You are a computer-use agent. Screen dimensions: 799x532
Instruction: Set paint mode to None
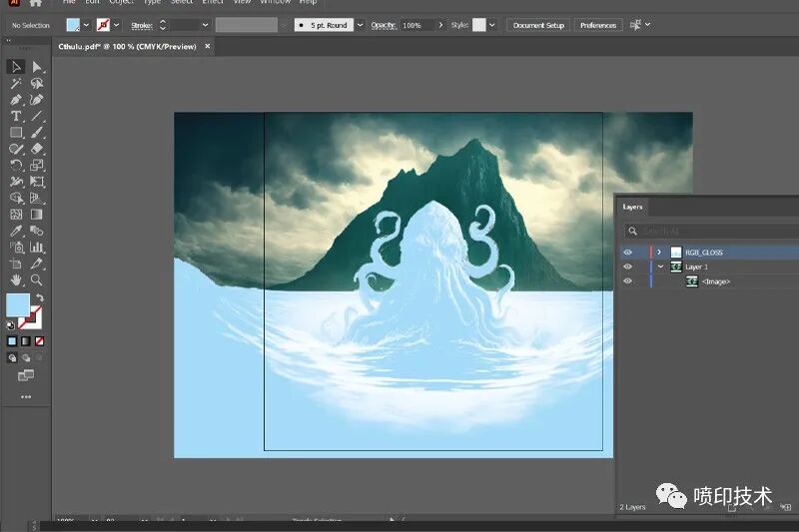click(x=39, y=341)
